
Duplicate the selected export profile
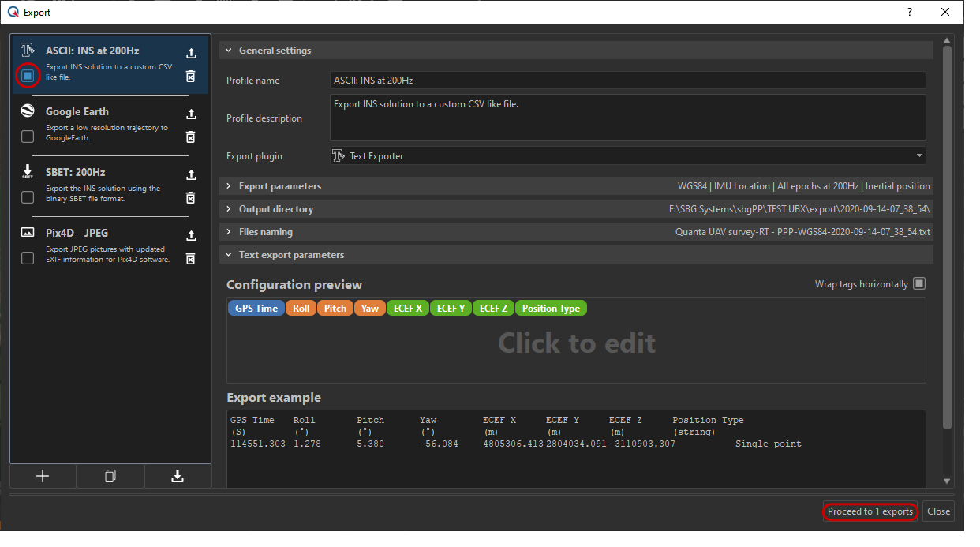point(110,476)
